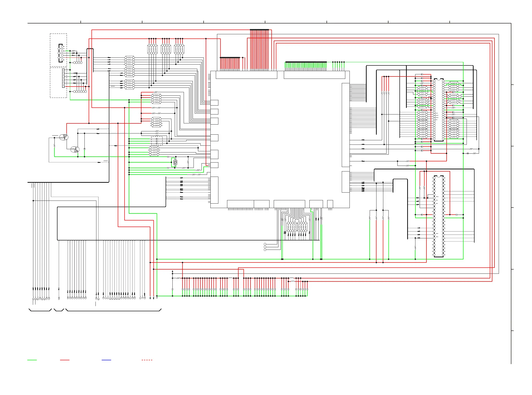
Task: Click the crystal oscillator symbol outlined in green
Action: 175,162
